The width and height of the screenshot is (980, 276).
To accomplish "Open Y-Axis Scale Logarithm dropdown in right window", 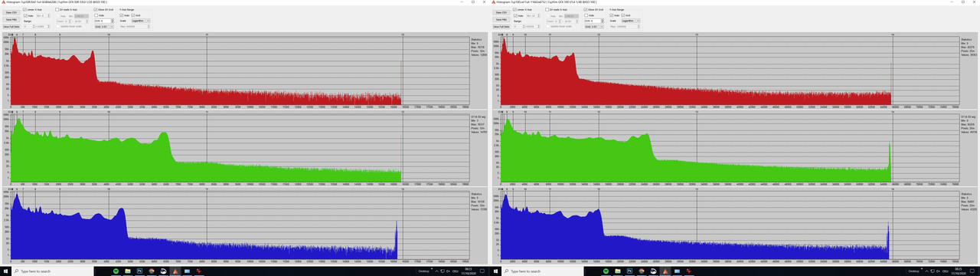I will click(x=631, y=21).
